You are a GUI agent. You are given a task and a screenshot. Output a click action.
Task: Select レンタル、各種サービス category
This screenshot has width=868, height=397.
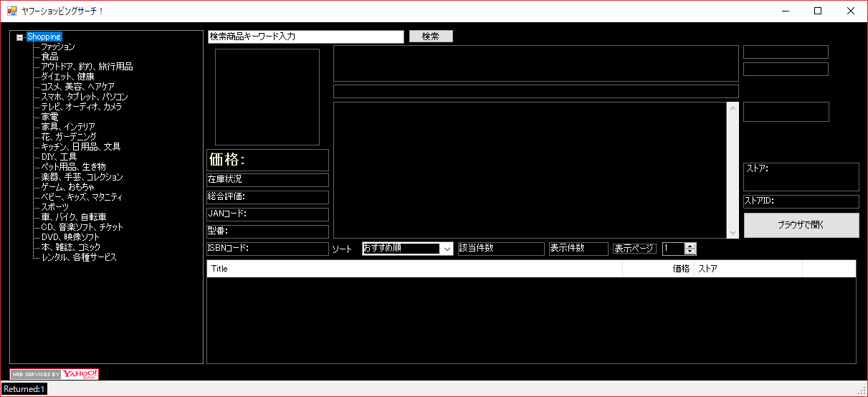[79, 257]
